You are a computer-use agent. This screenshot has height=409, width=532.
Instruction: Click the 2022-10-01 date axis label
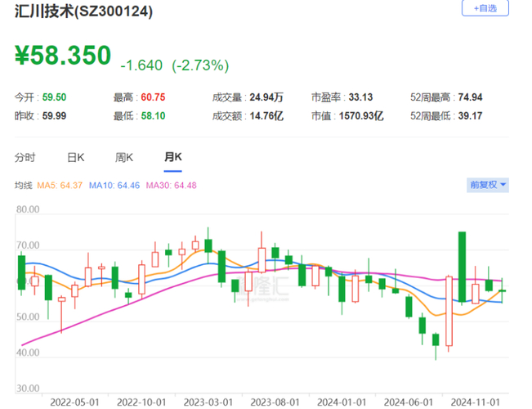click(x=141, y=402)
